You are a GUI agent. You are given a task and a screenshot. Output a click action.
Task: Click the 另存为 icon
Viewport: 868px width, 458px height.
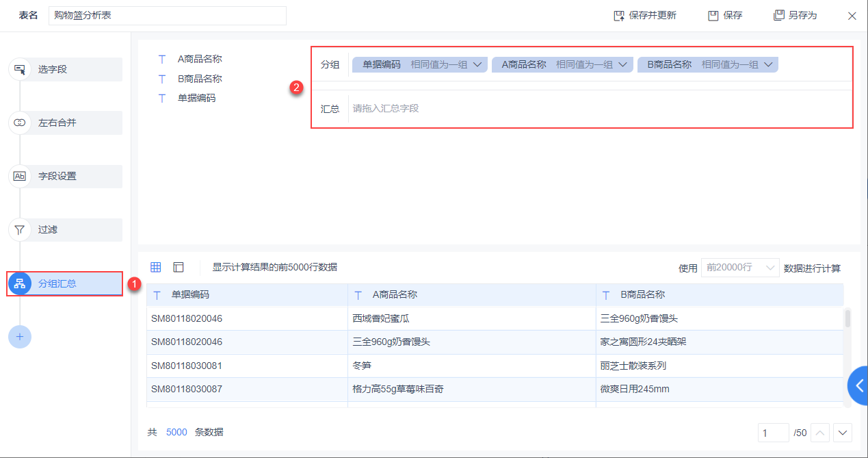pos(778,15)
